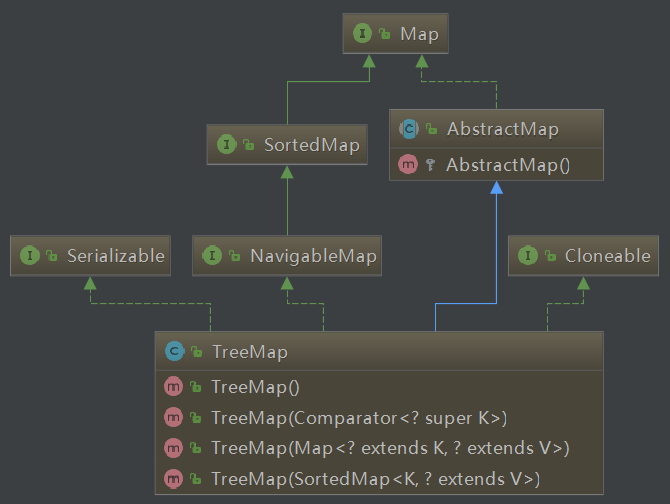
Task: Click the interface icon beside Serializable
Action: 30,255
